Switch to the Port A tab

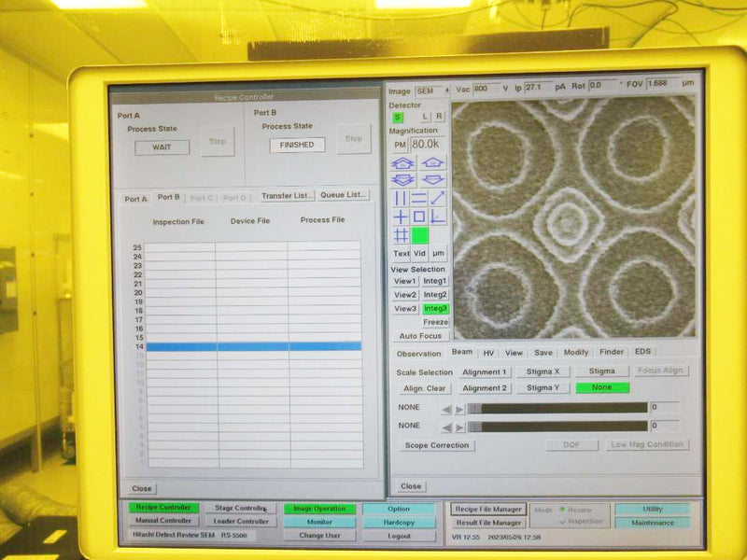point(135,199)
